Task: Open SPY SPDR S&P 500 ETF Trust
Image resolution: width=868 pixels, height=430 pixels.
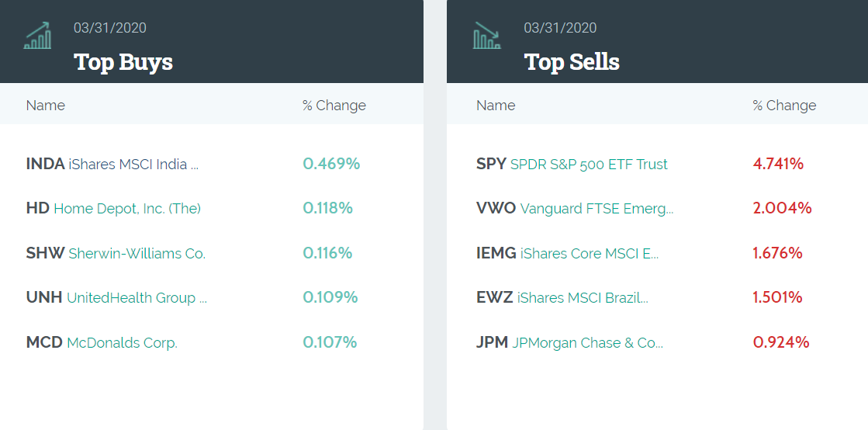Action: pos(572,165)
